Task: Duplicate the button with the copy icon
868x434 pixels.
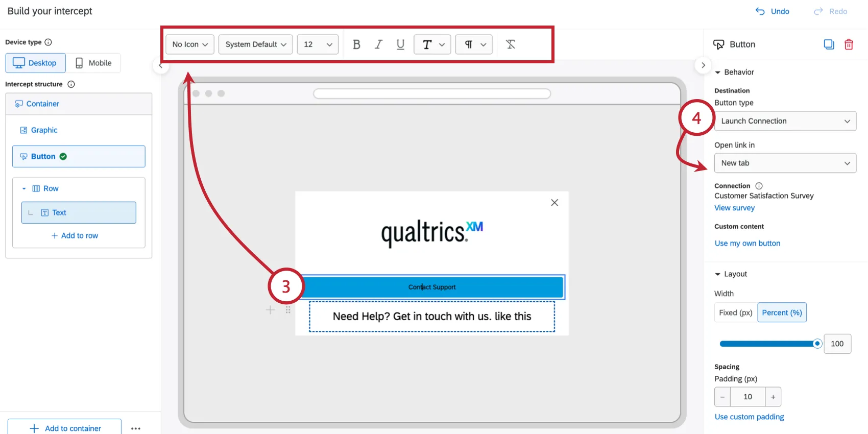Action: pos(829,44)
